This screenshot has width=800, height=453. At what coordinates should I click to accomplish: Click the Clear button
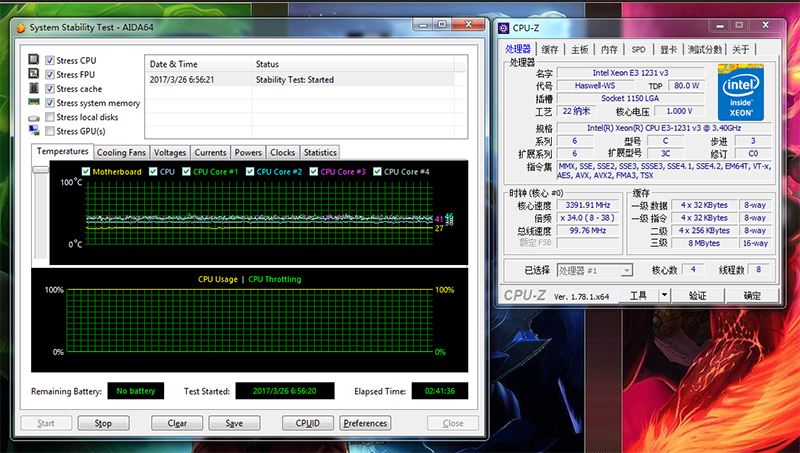tap(177, 423)
